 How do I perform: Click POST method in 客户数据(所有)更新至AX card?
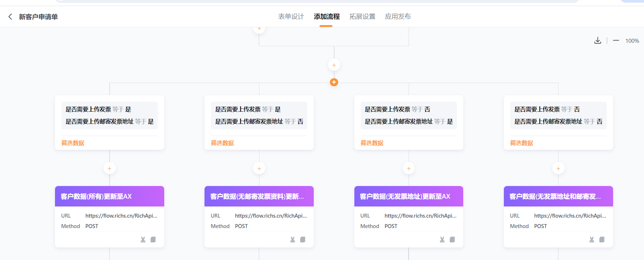coord(92,226)
